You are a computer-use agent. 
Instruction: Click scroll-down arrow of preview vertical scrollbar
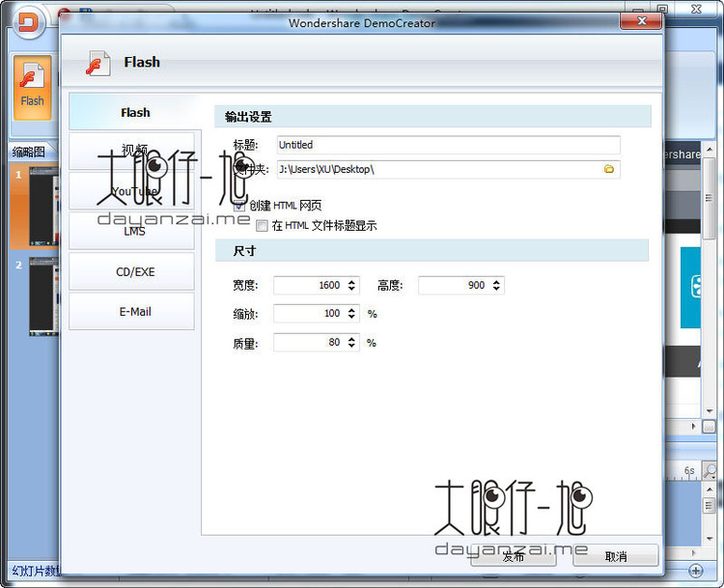710,411
